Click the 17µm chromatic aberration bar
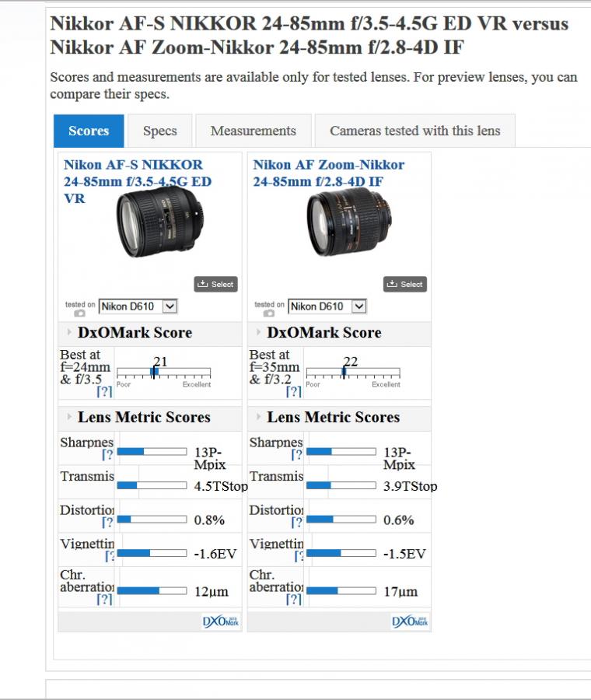 click(x=341, y=590)
